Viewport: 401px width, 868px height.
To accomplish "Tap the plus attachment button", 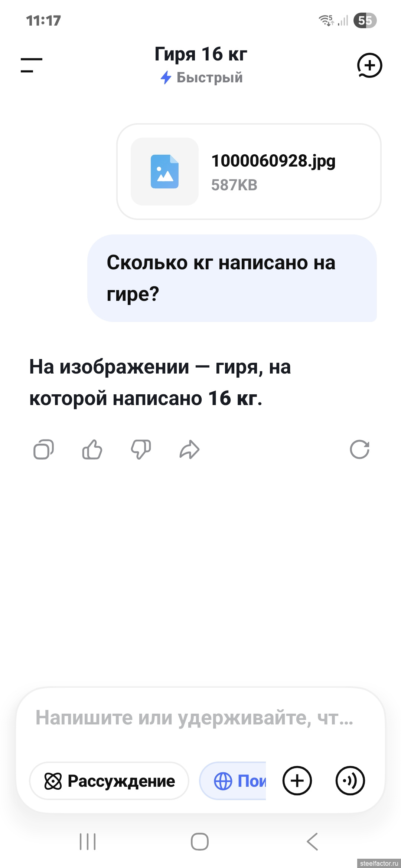I will click(297, 780).
